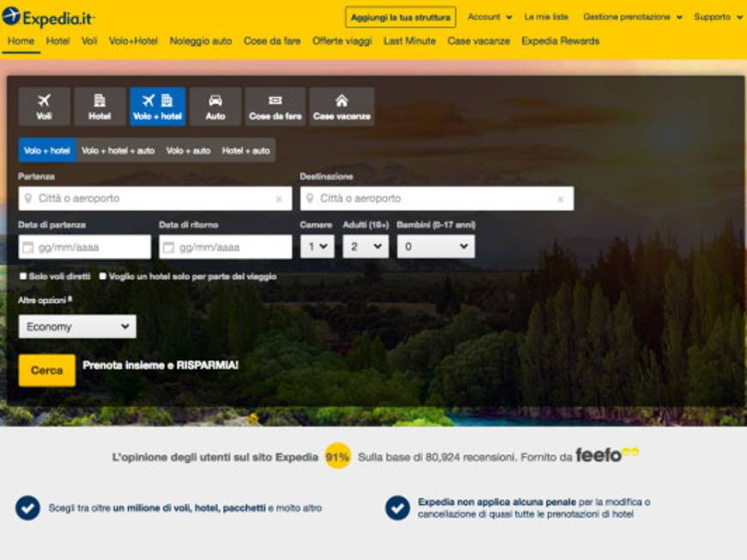Viewport: 747px width, 560px height.
Task: Open the Bambini (0-17 anni) dropdown
Action: 436,247
